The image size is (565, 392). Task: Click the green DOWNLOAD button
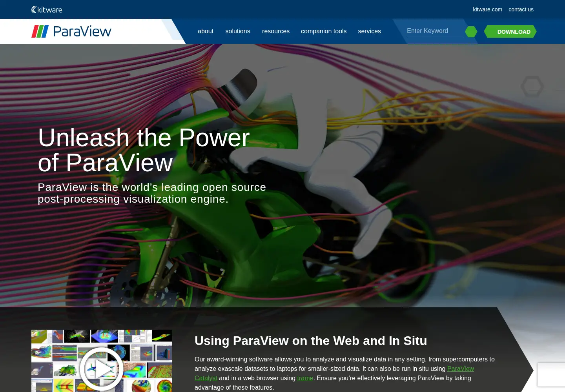point(510,32)
